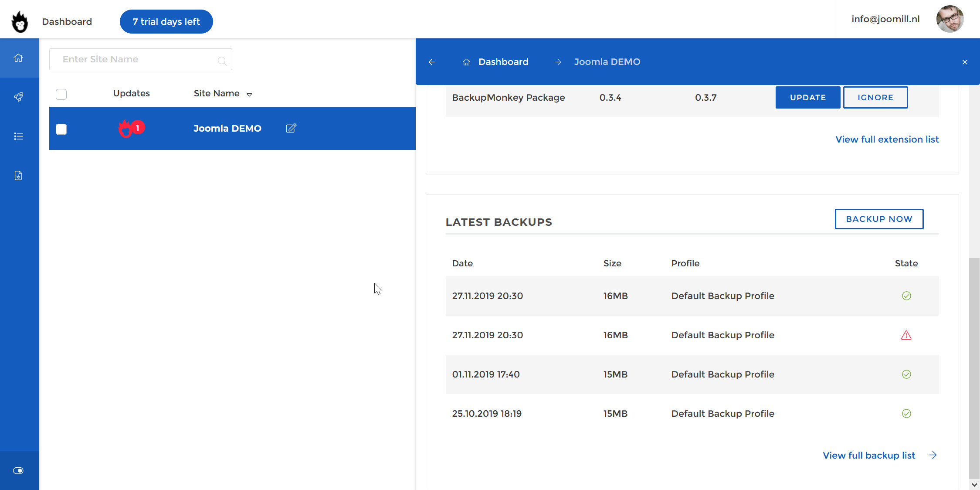The image size is (980, 490).
Task: Open View full extension list link
Action: [x=887, y=140]
